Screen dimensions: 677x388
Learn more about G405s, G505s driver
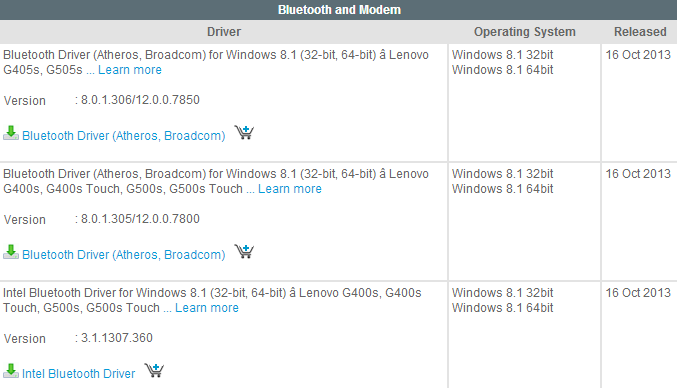tap(130, 69)
